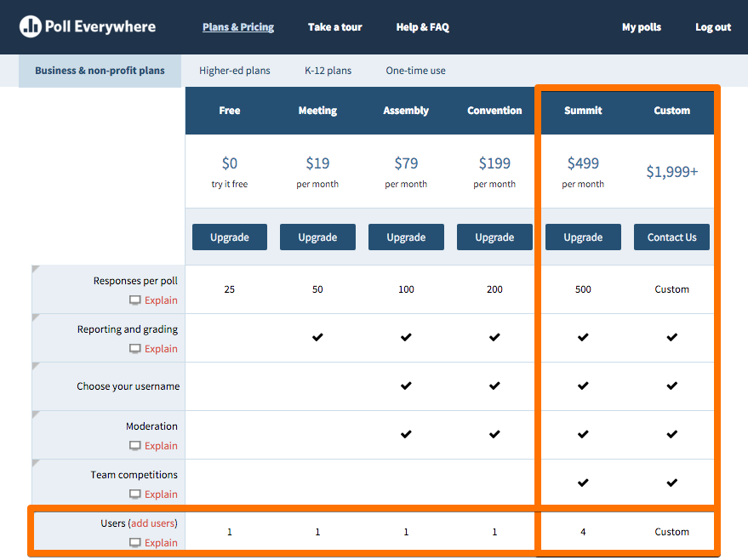Click the monitor icon beside Team competitions Explain
The height and width of the screenshot is (560, 748).
135,494
